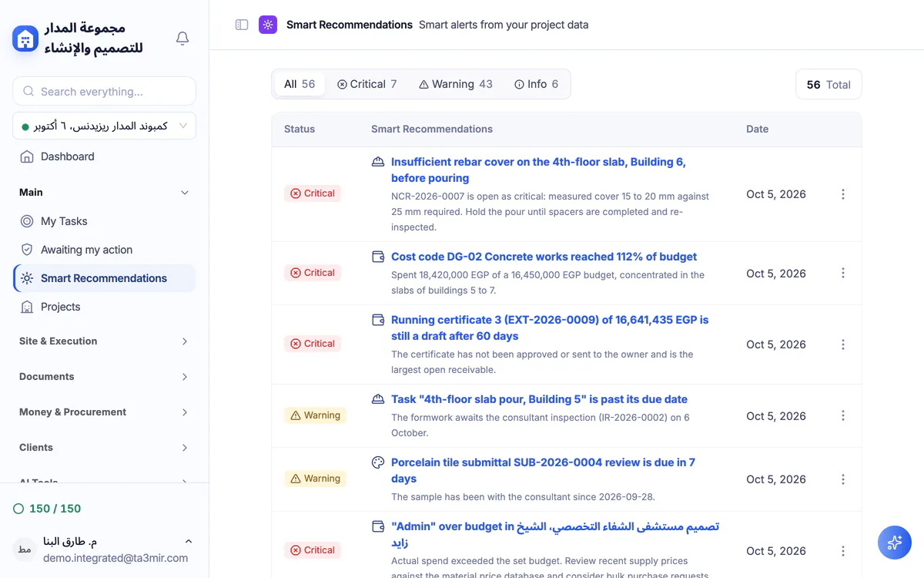Click the hard hat icon on rebar alert
The image size is (924, 578).
(x=378, y=162)
